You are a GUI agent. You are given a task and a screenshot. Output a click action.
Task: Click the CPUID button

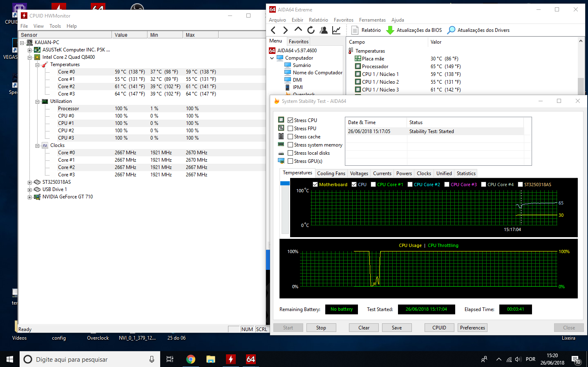(x=439, y=328)
